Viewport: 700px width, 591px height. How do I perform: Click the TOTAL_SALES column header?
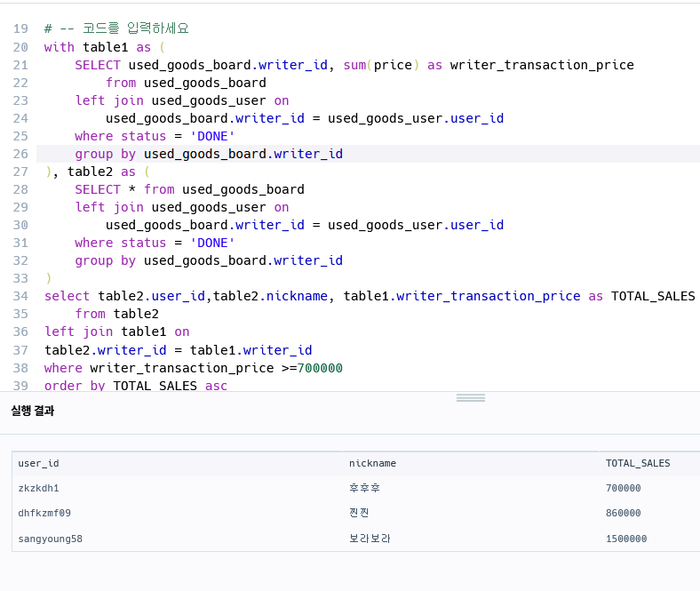pyautogui.click(x=638, y=463)
